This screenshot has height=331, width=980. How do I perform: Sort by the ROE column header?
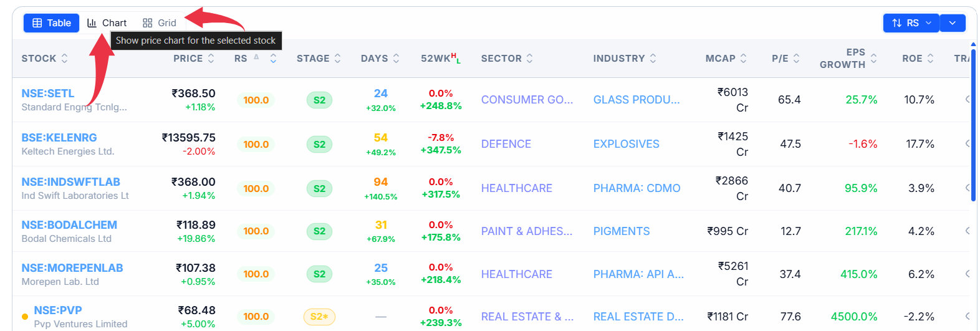click(918, 59)
